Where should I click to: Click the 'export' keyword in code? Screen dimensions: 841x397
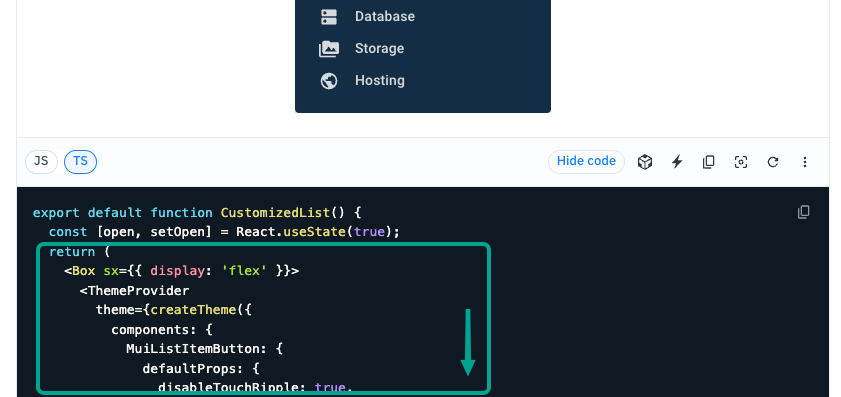pyautogui.click(x=56, y=213)
